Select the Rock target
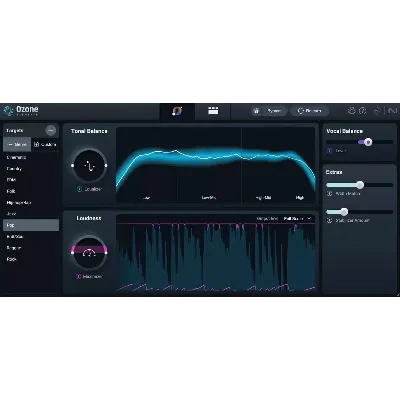The height and width of the screenshot is (400, 400). 31,259
